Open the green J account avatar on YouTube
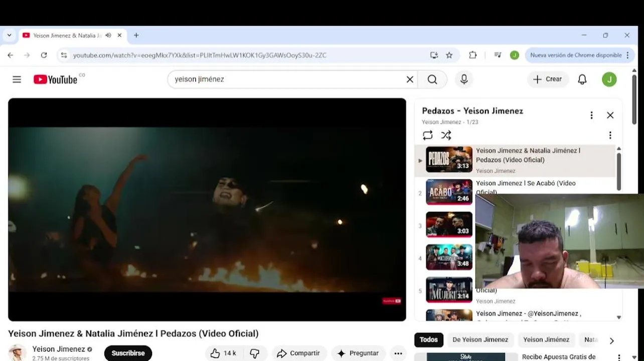 609,79
